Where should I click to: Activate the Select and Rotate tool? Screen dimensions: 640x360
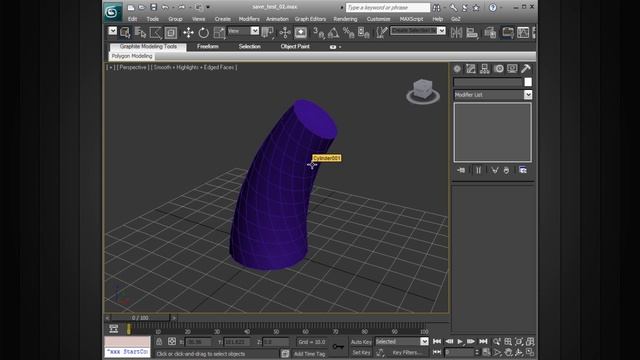[x=203, y=32]
